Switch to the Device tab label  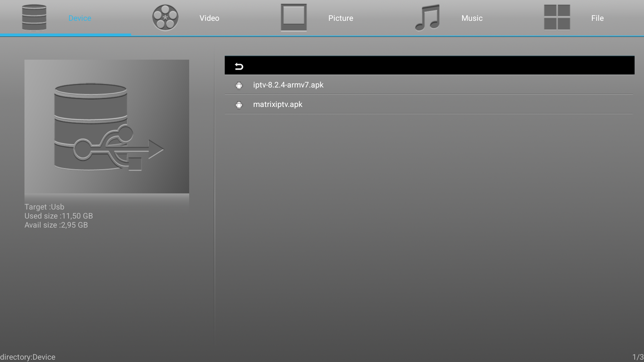(x=79, y=18)
